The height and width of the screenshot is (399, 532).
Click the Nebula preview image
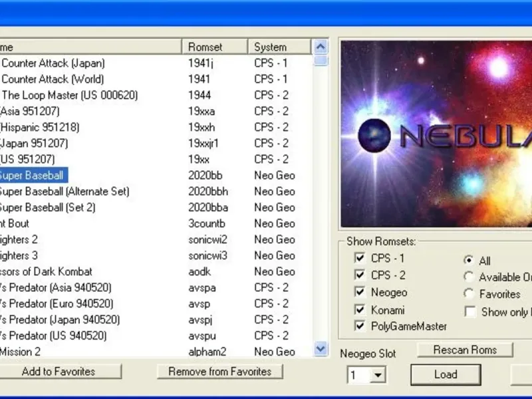(436, 134)
